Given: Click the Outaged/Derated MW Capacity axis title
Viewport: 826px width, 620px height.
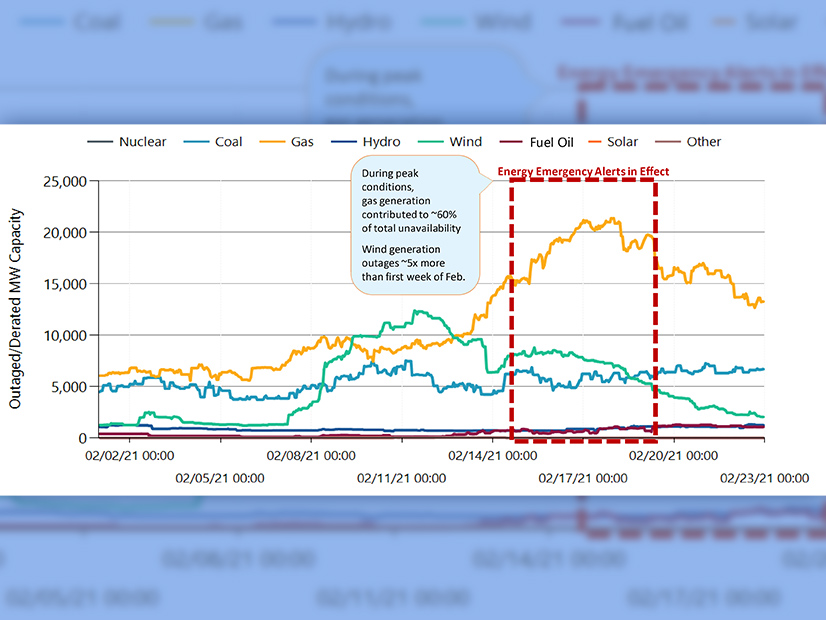Looking at the screenshot, I should 17,309.
